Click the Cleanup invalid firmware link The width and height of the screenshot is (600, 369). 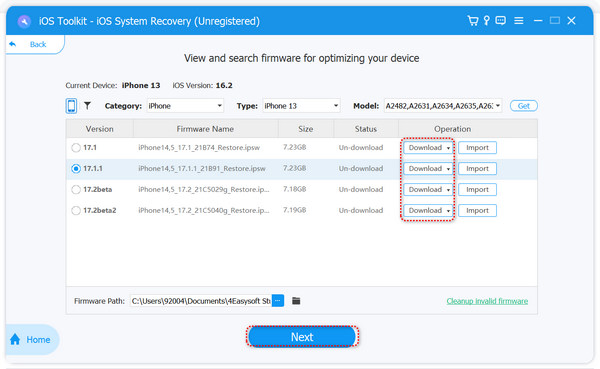coord(487,301)
